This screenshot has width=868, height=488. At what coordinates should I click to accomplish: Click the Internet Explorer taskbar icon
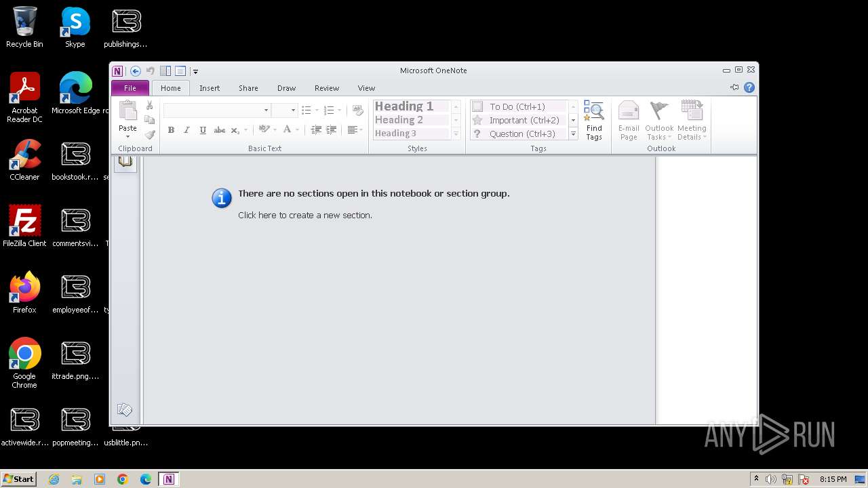point(54,479)
